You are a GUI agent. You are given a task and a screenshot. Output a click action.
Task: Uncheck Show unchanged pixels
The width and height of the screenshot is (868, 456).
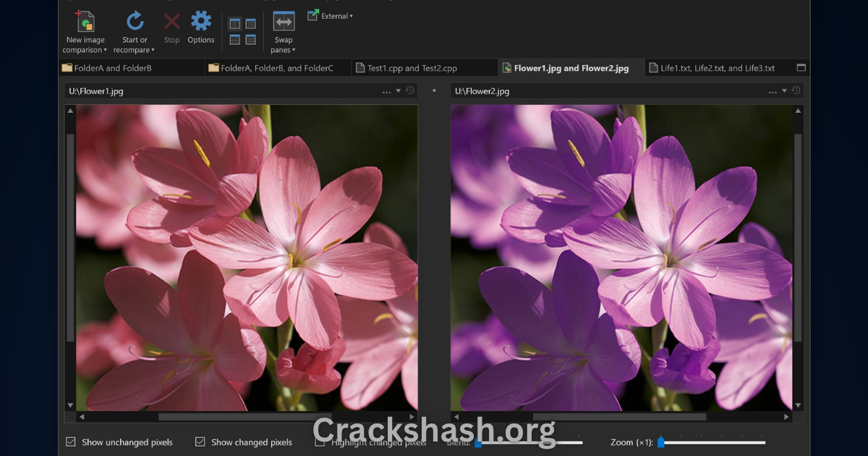[x=70, y=442]
